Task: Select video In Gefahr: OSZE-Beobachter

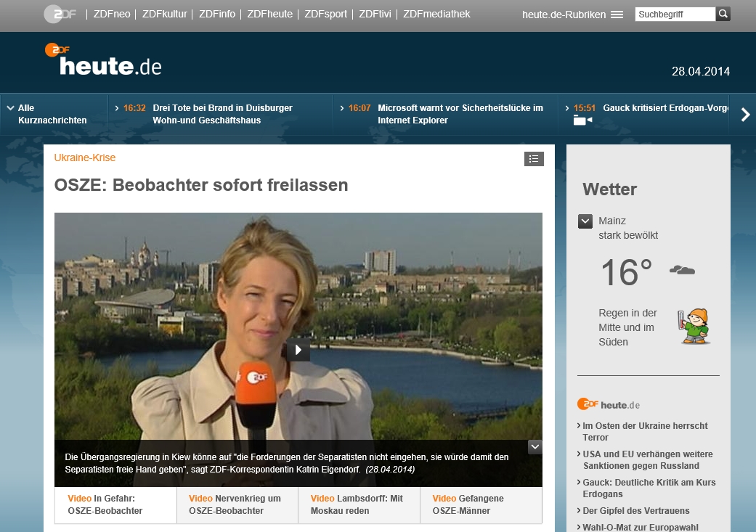Action: pos(115,504)
